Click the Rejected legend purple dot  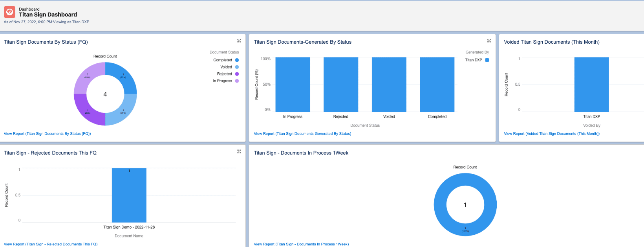(237, 74)
